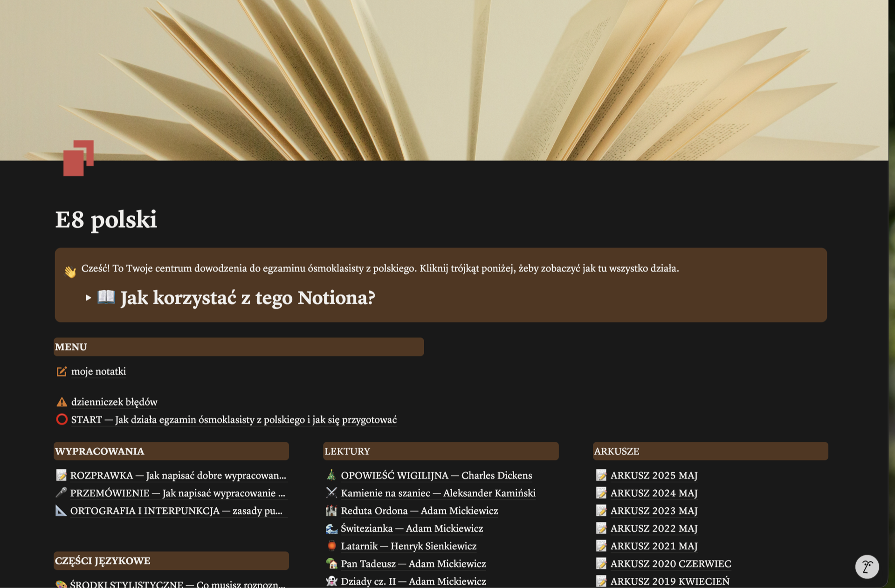
Task: Open Reduta Ordona — Adam Mickiewicz page
Action: 419,511
